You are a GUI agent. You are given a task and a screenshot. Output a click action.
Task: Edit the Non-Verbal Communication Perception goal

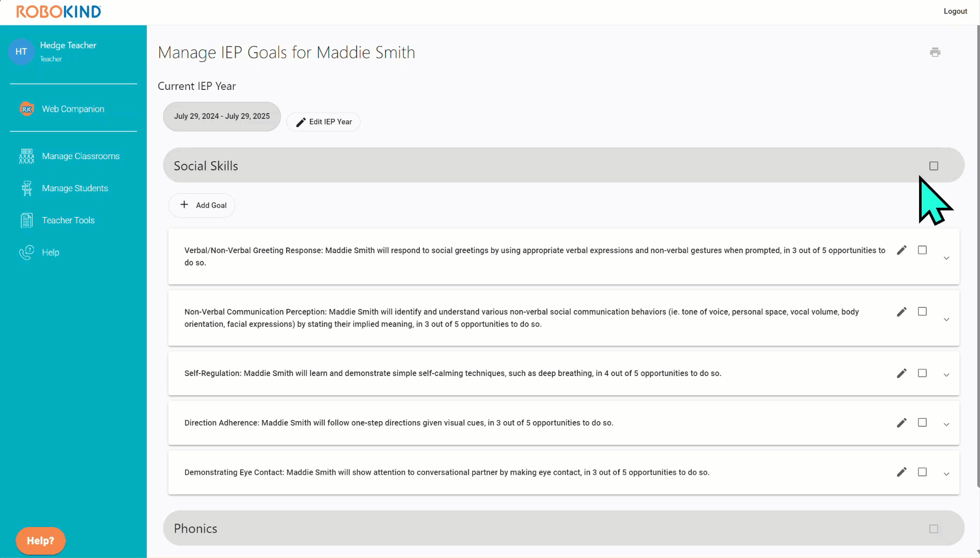pos(901,312)
